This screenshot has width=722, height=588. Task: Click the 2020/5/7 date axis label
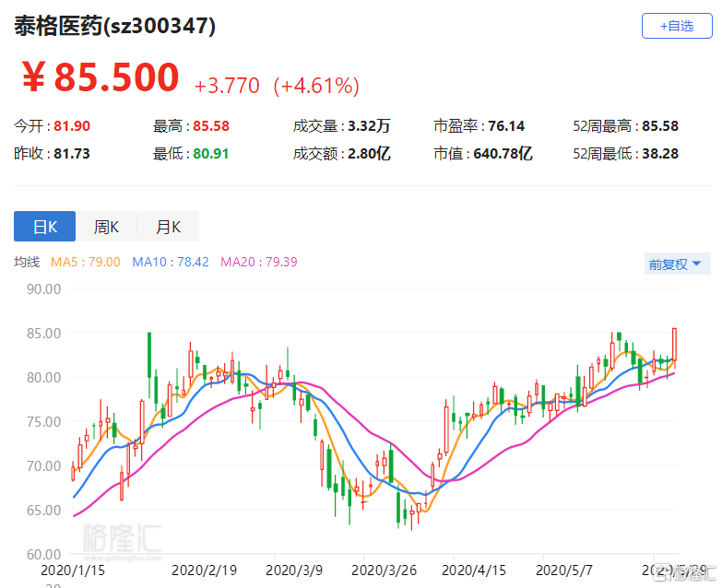point(564,570)
